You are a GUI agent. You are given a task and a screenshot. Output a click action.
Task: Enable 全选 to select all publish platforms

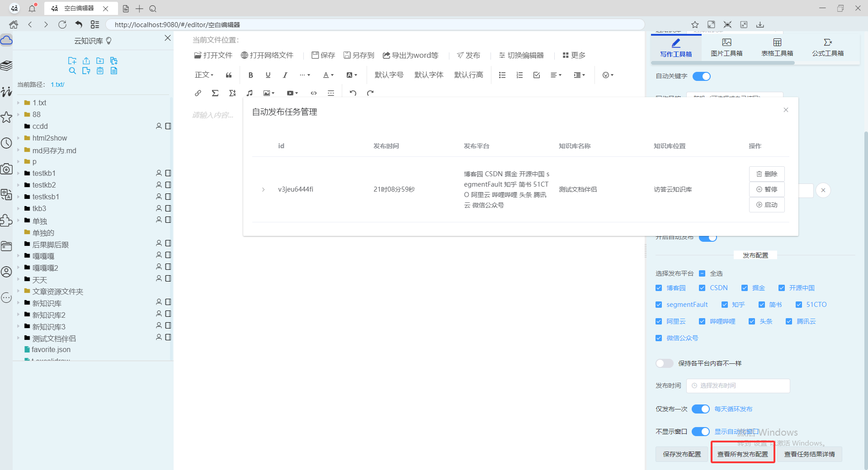click(x=702, y=273)
